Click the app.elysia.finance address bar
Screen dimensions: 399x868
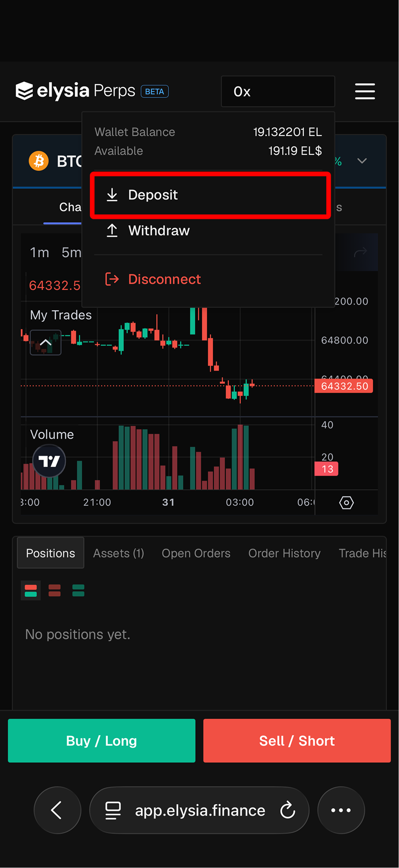[x=199, y=810]
